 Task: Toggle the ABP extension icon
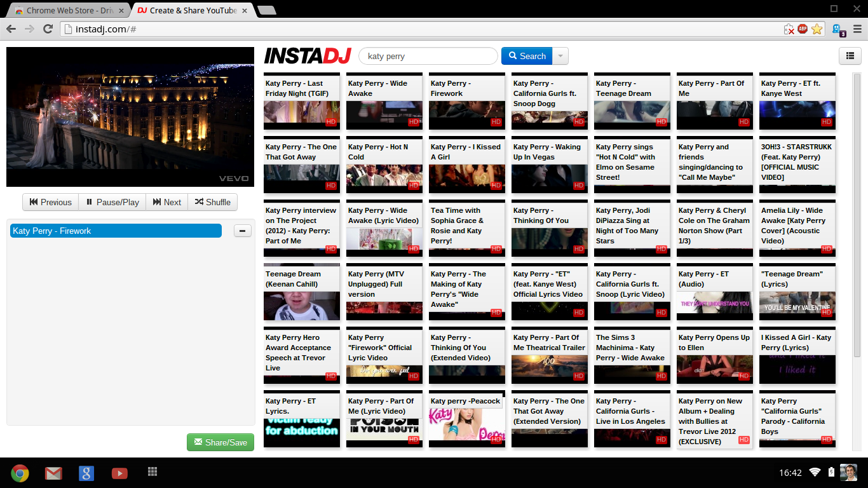803,29
